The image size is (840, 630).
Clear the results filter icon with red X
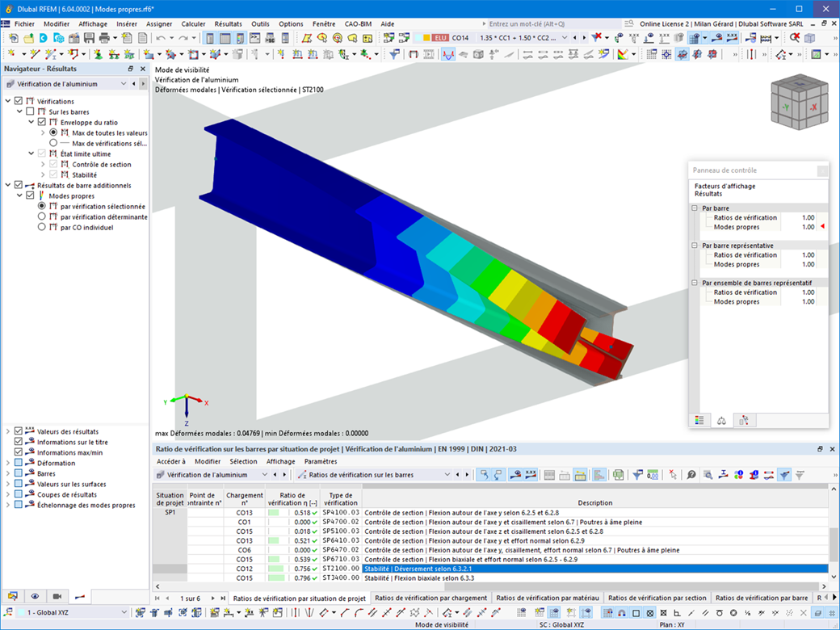tap(596, 37)
